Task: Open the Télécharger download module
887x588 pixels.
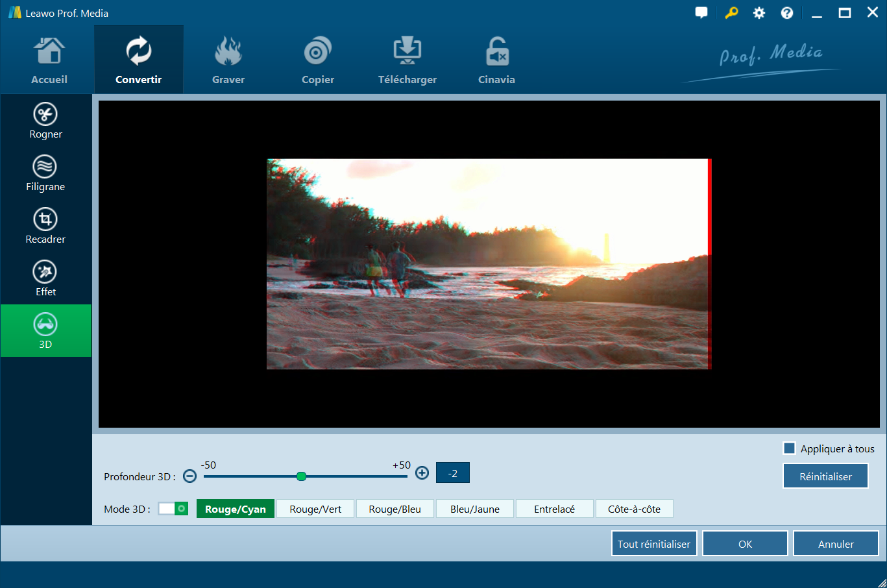Action: [407, 60]
